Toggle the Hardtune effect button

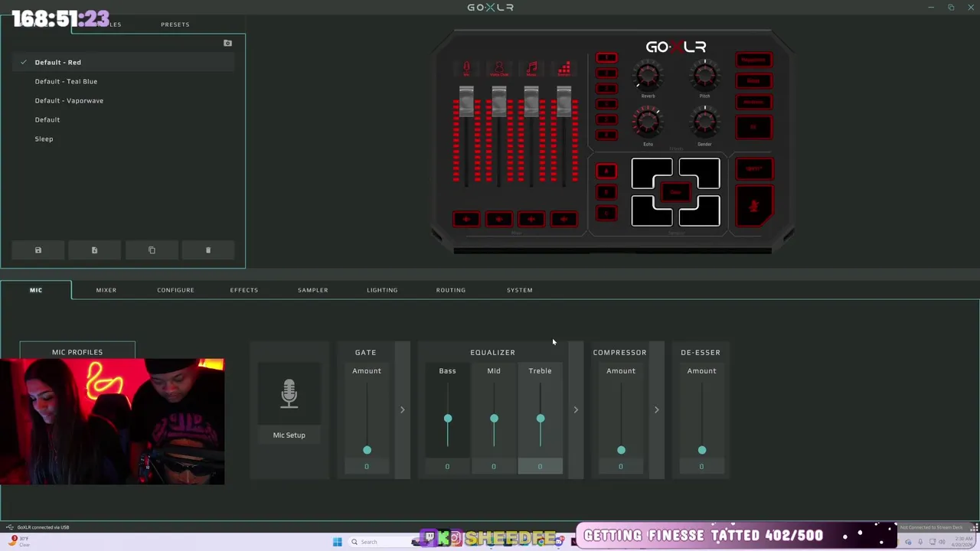754,102
